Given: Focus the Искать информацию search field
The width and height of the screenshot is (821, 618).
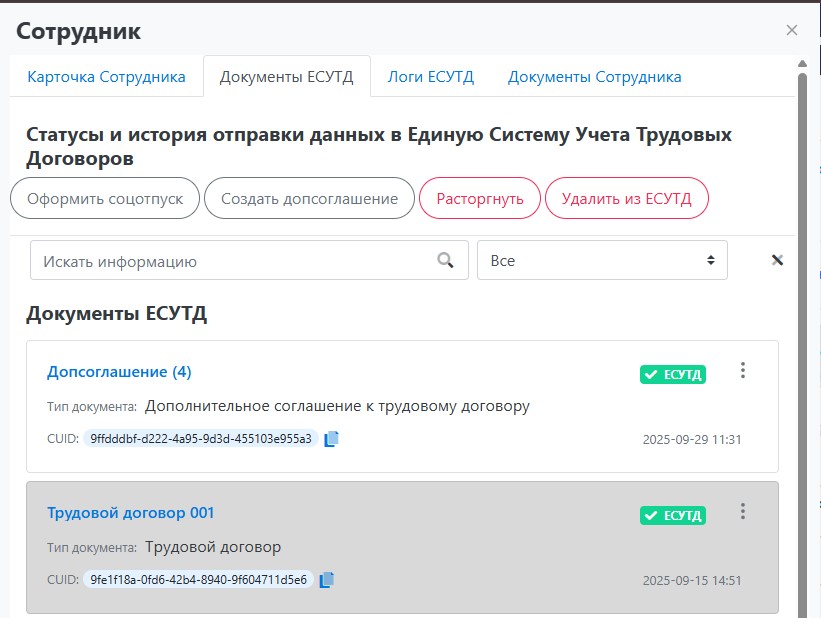Looking at the screenshot, I should click(230, 261).
